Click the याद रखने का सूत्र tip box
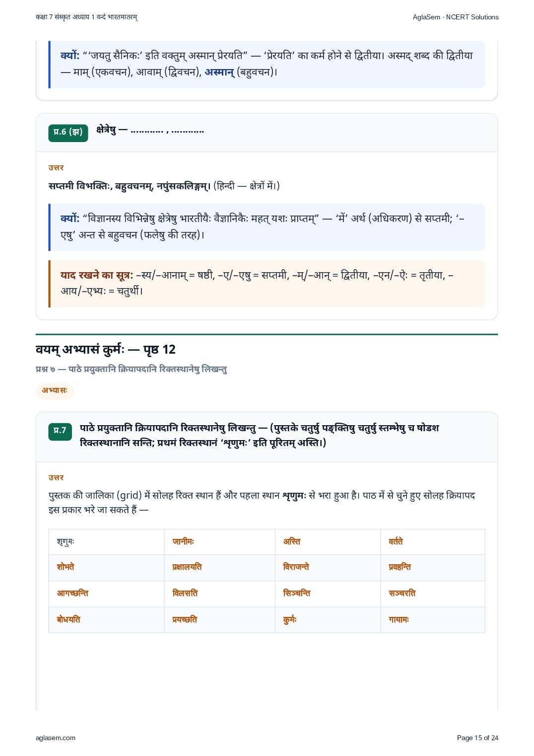Screen dimensions: 534x756 [267, 284]
